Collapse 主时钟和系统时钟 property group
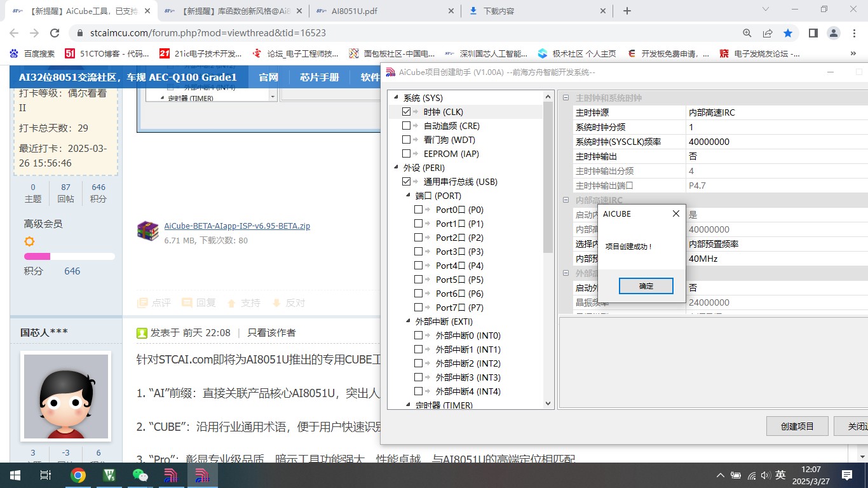 (x=566, y=98)
